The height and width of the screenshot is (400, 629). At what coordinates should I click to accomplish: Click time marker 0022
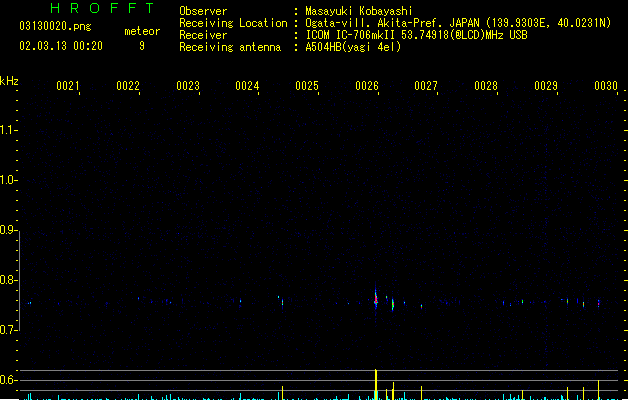click(x=128, y=86)
